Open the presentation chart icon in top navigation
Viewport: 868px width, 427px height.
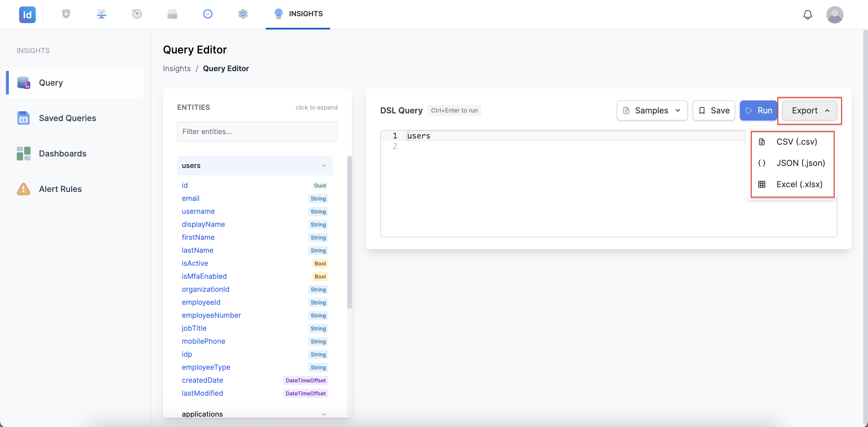(x=102, y=14)
